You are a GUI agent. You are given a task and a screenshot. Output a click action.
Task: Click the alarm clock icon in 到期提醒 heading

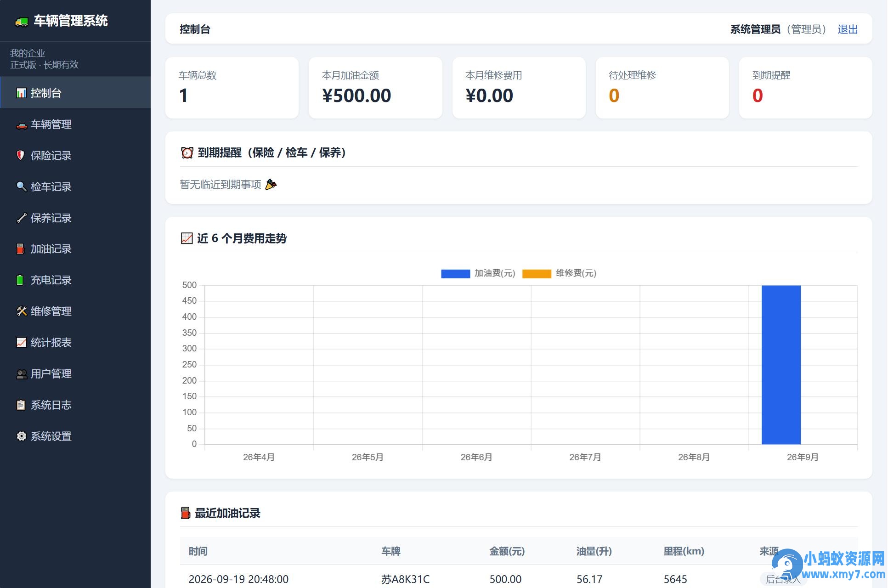pyautogui.click(x=187, y=153)
